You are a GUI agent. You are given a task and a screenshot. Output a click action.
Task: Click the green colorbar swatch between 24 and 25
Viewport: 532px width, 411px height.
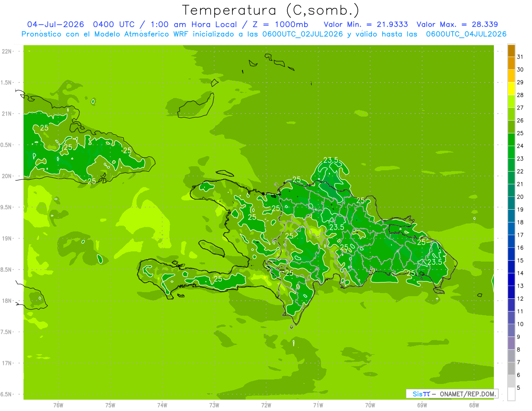pos(511,140)
